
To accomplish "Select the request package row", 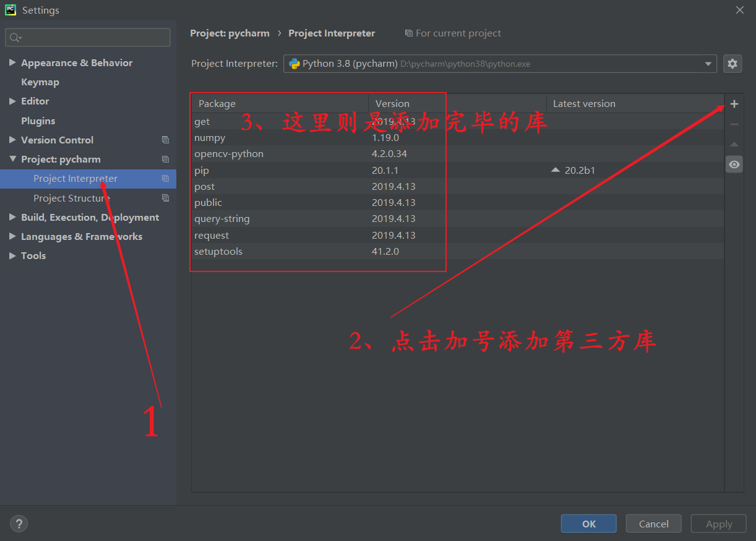I will [x=458, y=236].
